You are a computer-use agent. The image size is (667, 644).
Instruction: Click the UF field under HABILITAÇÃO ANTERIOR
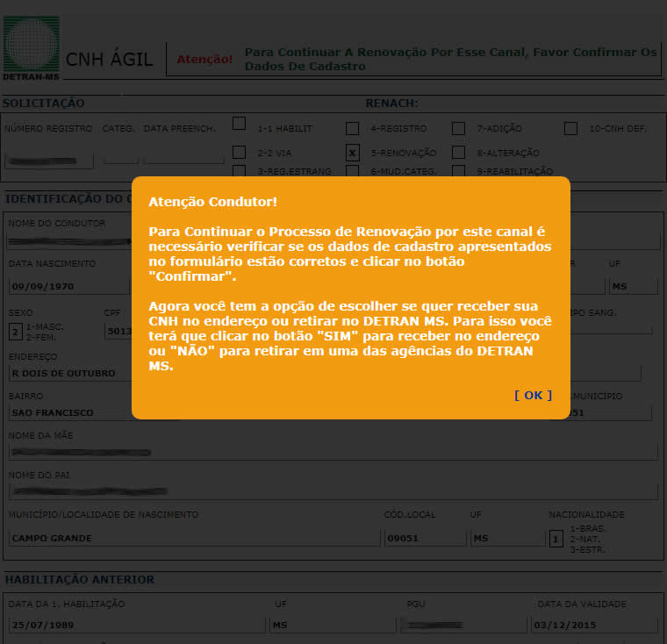[x=333, y=625]
